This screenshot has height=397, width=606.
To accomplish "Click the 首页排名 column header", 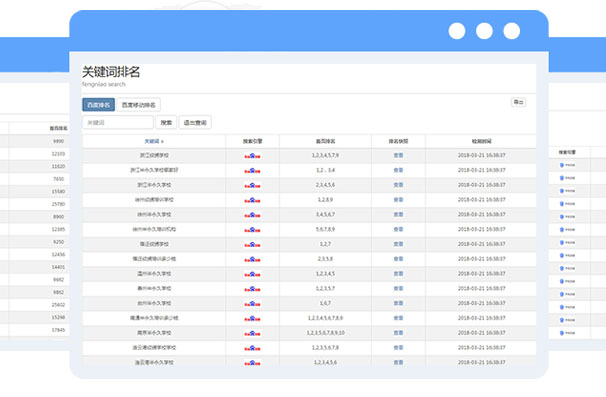I will tap(325, 141).
